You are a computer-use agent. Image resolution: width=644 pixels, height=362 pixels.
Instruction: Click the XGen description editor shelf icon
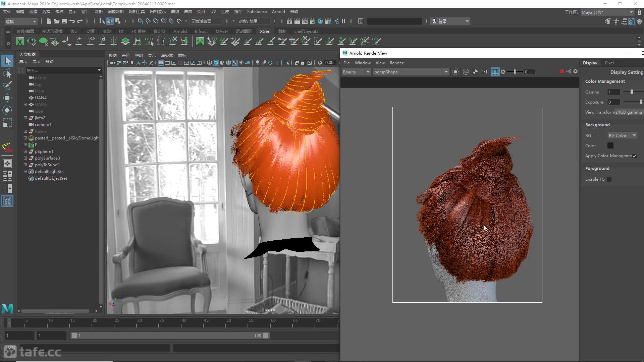20,41
